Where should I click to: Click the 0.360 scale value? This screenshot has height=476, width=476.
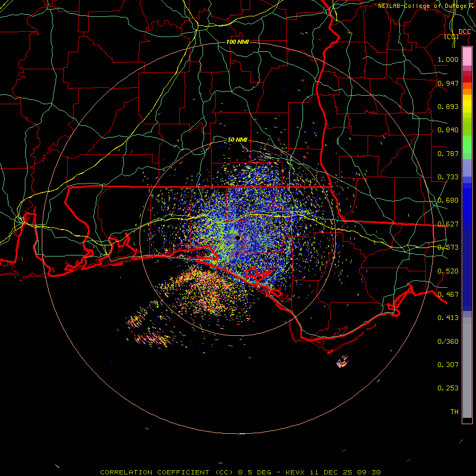[448, 342]
